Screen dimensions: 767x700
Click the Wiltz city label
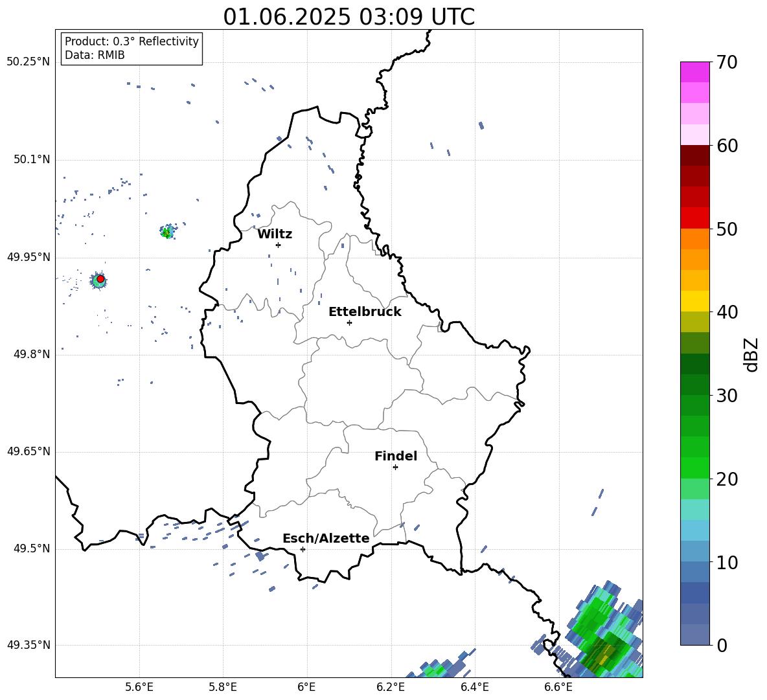tap(275, 234)
